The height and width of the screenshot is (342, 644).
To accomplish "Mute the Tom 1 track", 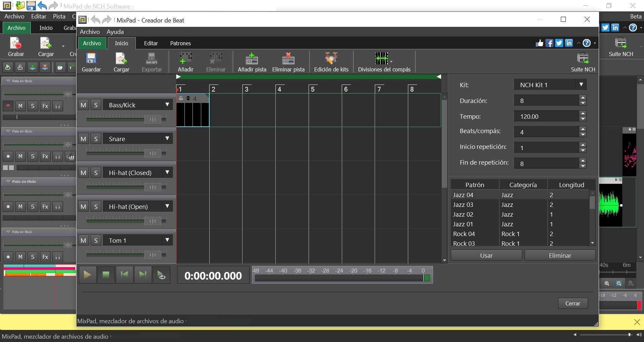I will pos(84,240).
